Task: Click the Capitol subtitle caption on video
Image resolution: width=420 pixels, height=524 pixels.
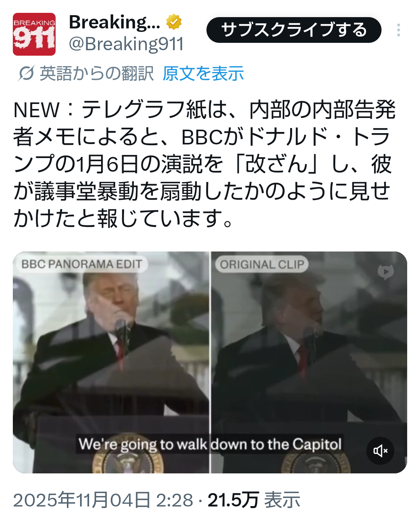Action: click(210, 444)
